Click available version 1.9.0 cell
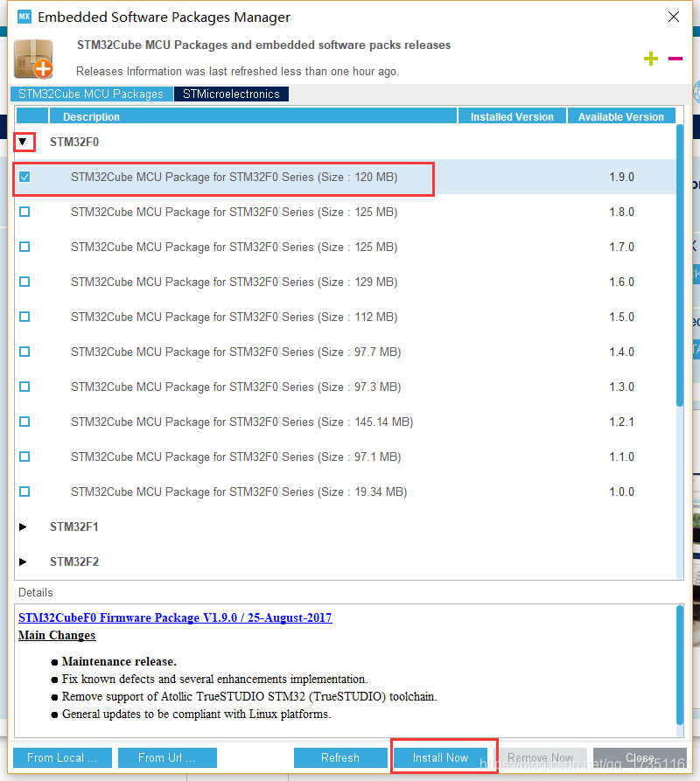Screen dimensions: 700x781 click(x=622, y=177)
